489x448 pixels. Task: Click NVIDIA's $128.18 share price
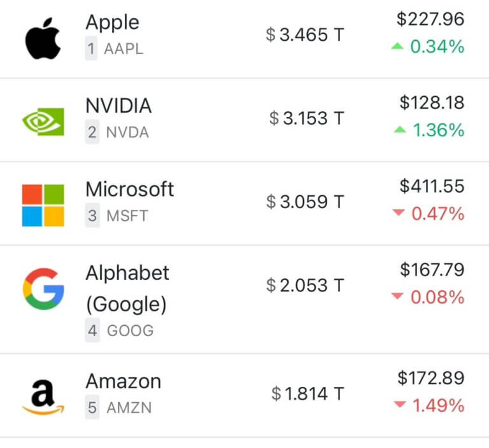click(x=432, y=102)
